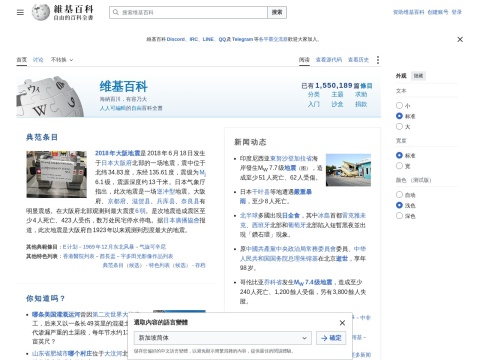The height and width of the screenshot is (360, 480).
Task: Click the 沙盒 portal link
Action: tap(337, 104)
